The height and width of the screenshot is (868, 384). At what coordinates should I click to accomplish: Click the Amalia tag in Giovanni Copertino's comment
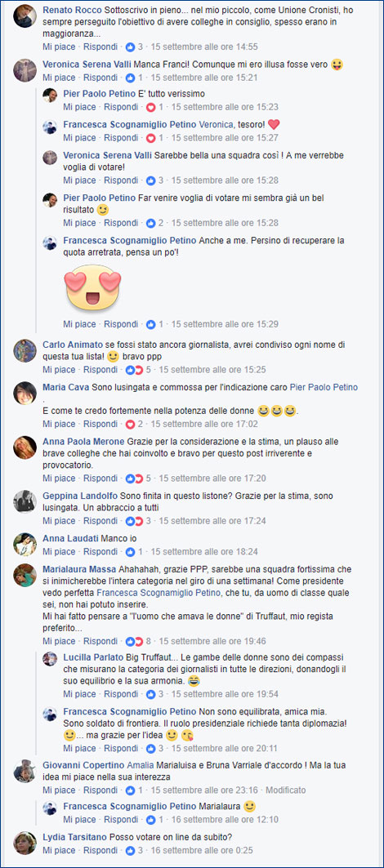click(x=141, y=765)
